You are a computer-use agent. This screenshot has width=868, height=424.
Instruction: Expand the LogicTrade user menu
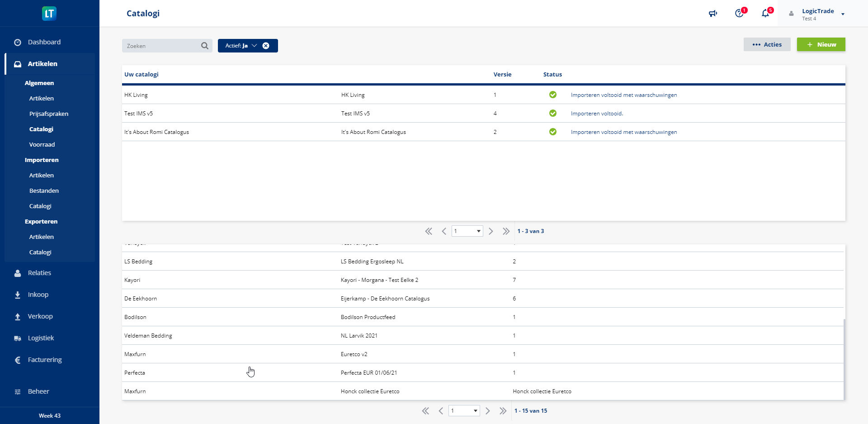843,14
